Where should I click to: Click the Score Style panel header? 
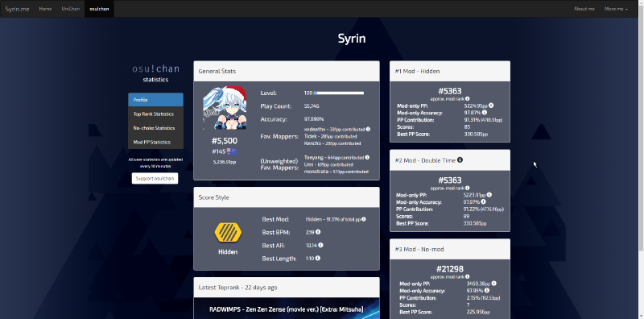point(287,197)
